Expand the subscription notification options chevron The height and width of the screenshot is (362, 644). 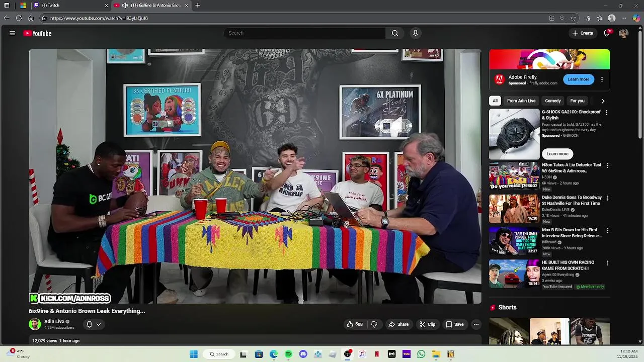99,324
